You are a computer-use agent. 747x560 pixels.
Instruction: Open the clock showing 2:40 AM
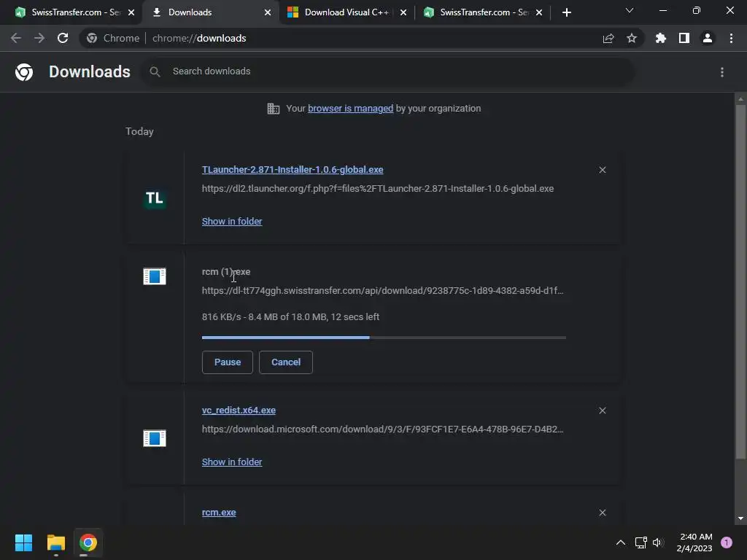click(x=694, y=542)
